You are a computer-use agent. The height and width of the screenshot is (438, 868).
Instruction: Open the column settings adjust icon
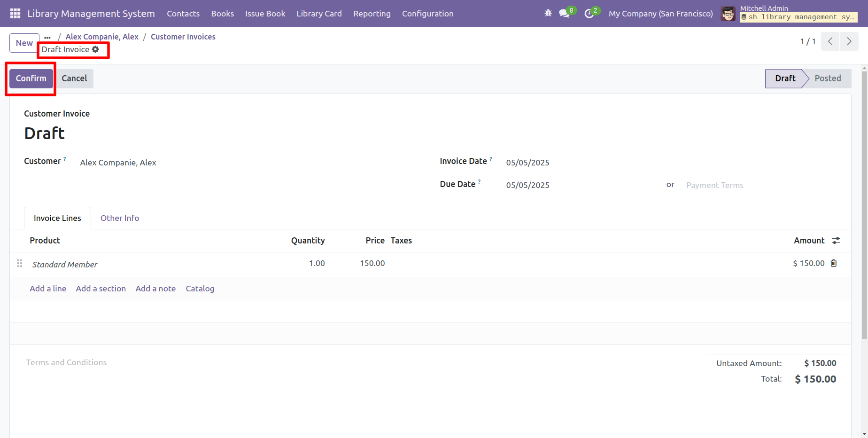836,241
